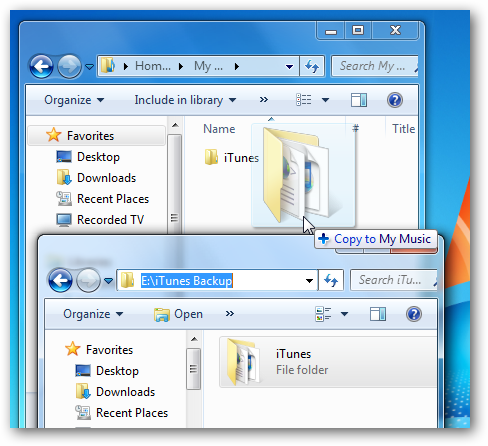Open help in iTunes Backup window
The image size is (488, 446).
[414, 314]
